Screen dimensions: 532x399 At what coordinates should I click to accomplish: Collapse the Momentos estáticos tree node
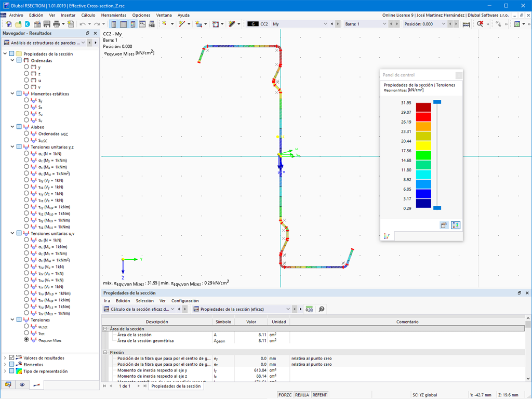coord(12,94)
